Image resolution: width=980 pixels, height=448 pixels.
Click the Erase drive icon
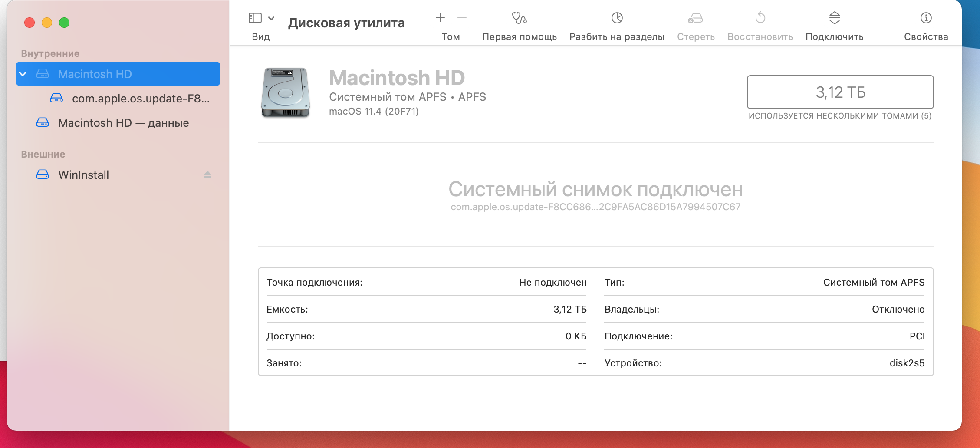point(695,18)
